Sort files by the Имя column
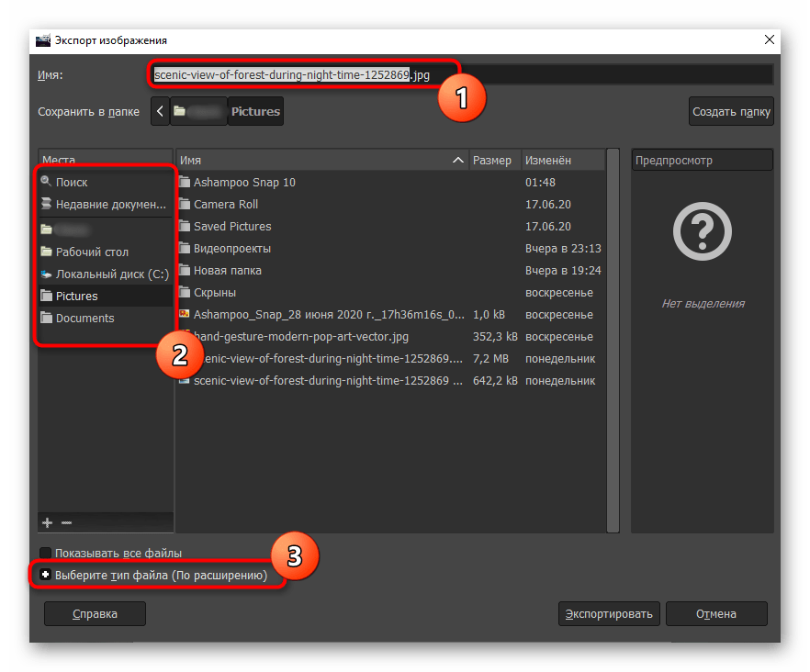 tap(321, 160)
